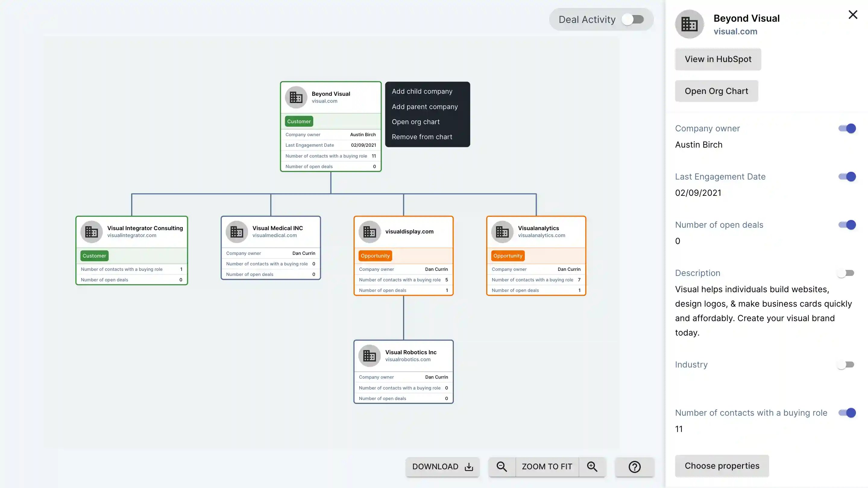Click the Opportunity badge on visualdisplay.com card
868x488 pixels.
(375, 256)
